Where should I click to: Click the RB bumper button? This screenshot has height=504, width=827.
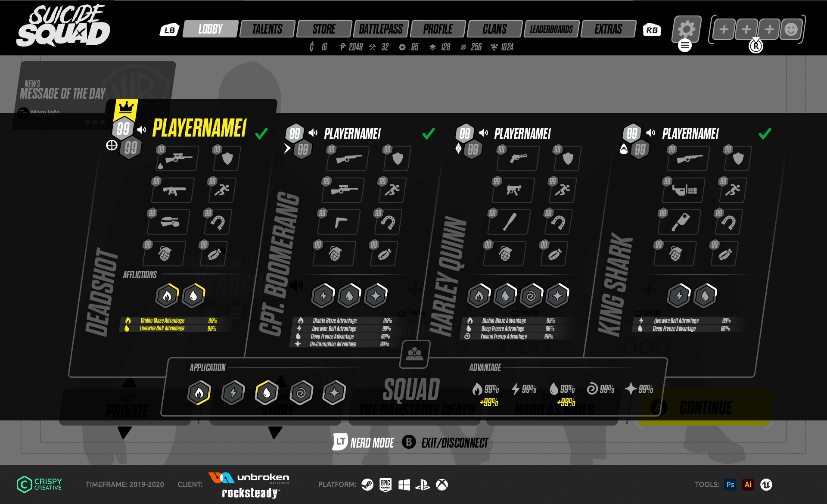pyautogui.click(x=652, y=30)
